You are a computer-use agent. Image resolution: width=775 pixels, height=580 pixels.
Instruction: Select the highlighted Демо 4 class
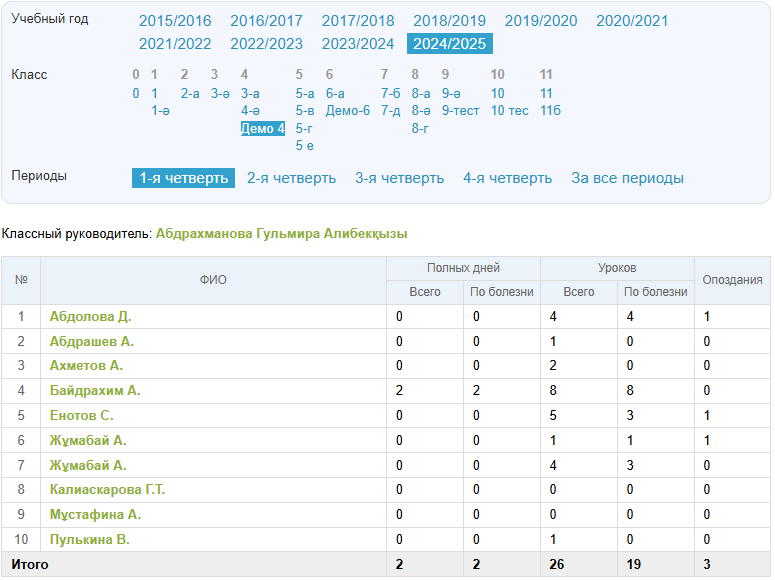point(262,128)
